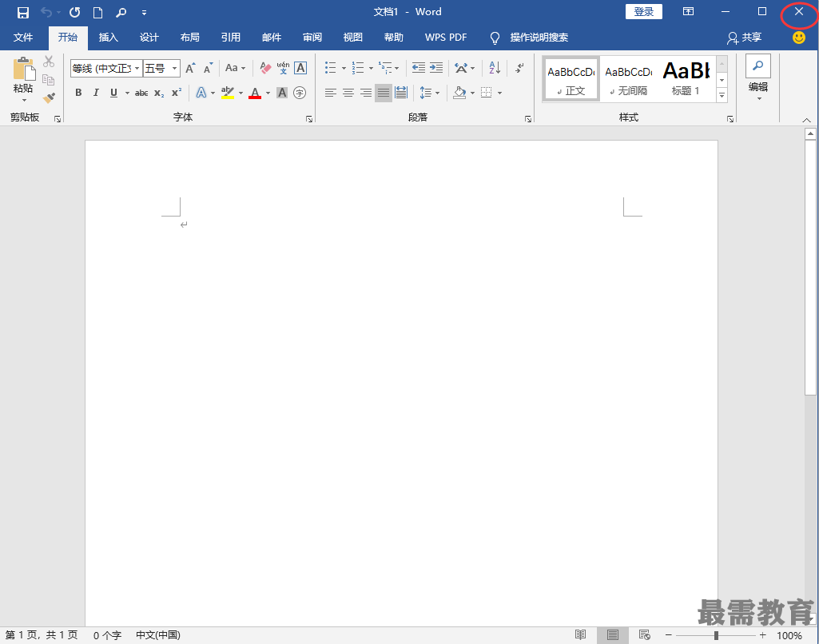Image resolution: width=819 pixels, height=644 pixels.
Task: Toggle superscript formatting
Action: [177, 92]
